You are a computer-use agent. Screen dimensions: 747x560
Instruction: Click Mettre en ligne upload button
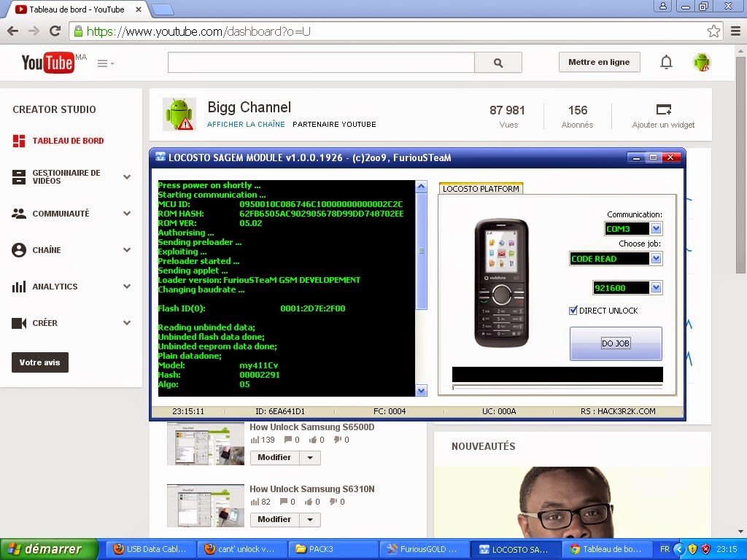pos(599,63)
